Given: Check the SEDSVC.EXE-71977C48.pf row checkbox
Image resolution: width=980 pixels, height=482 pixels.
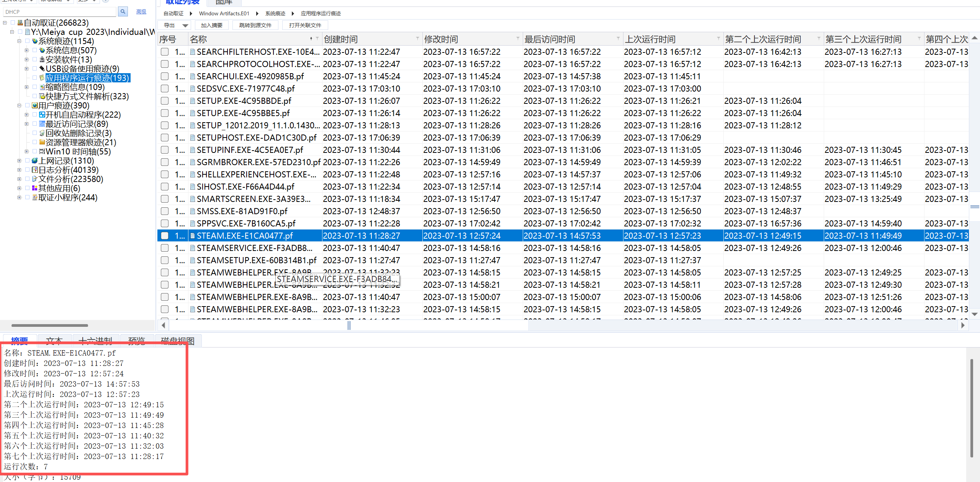Looking at the screenshot, I should (x=165, y=89).
